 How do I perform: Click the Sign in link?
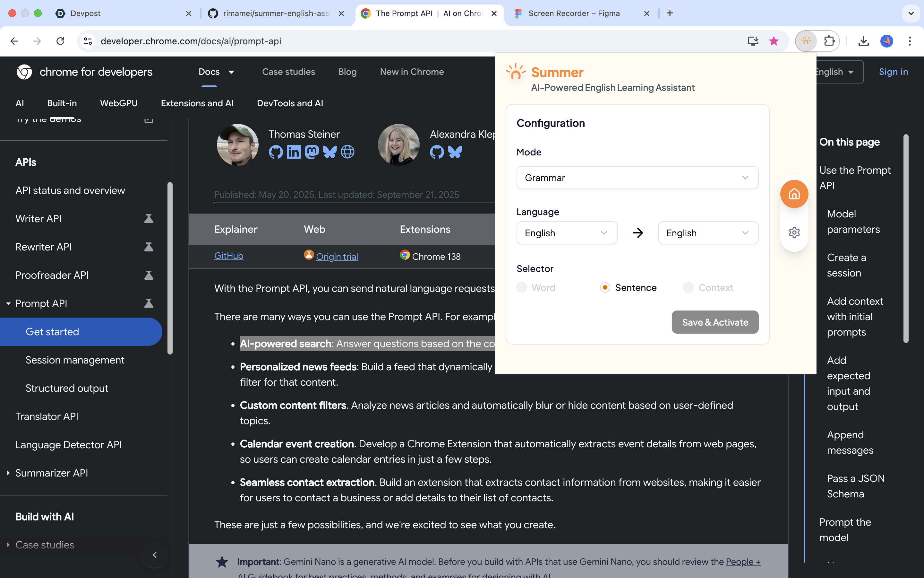(894, 72)
